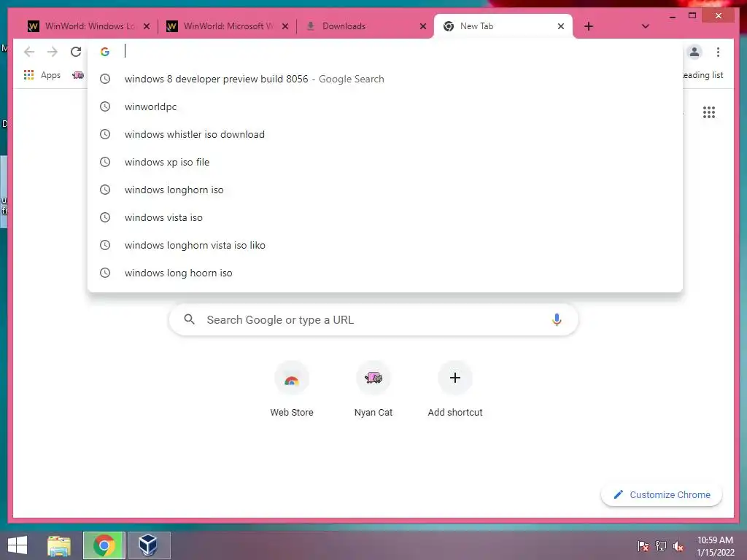Open the Windows Start button
747x560 pixels.
coord(18,545)
